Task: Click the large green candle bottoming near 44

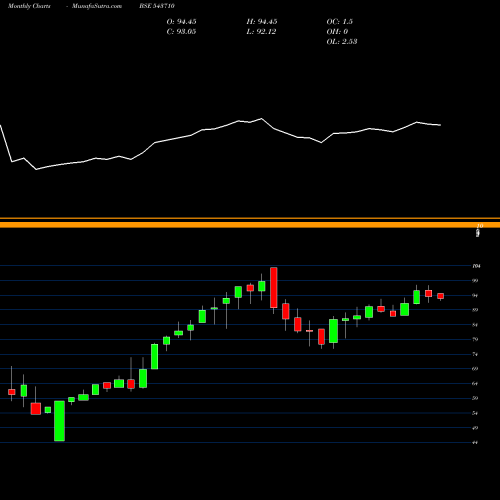Action: pos(59,421)
